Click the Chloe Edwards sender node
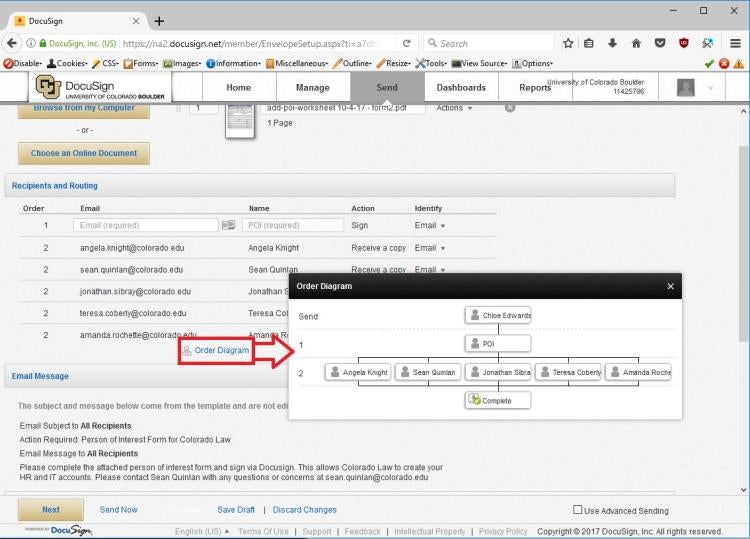The width and height of the screenshot is (750, 539). tap(498, 315)
